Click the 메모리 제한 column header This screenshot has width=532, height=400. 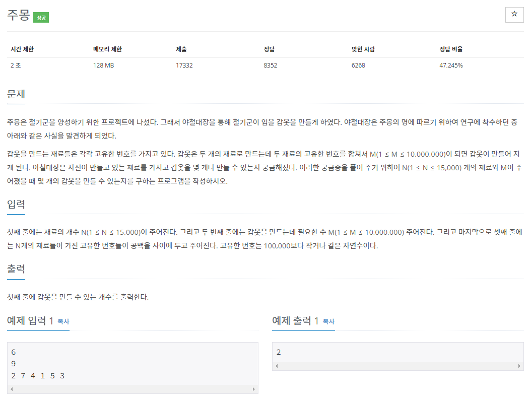pyautogui.click(x=107, y=49)
